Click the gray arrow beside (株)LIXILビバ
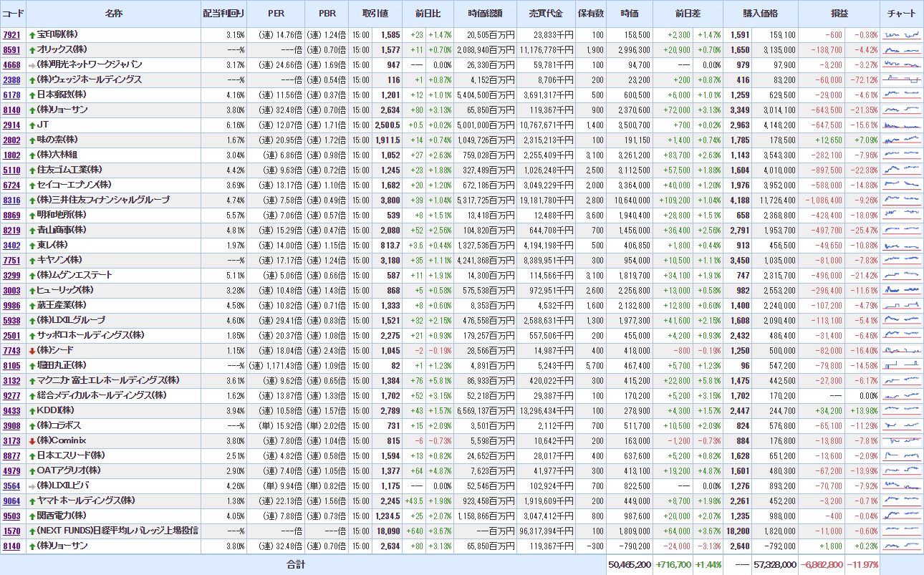Screen dimensions: 924x575 [32, 485]
